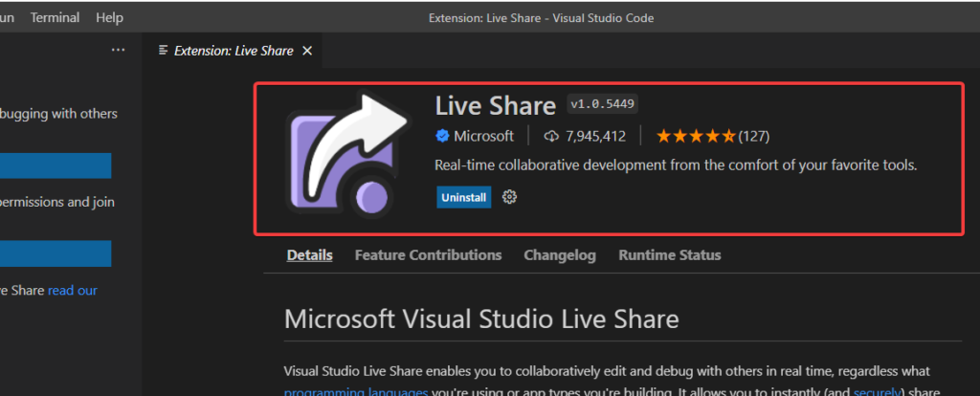This screenshot has width=980, height=396.
Task: Switch to the Feature Contributions tab
Action: tap(428, 254)
